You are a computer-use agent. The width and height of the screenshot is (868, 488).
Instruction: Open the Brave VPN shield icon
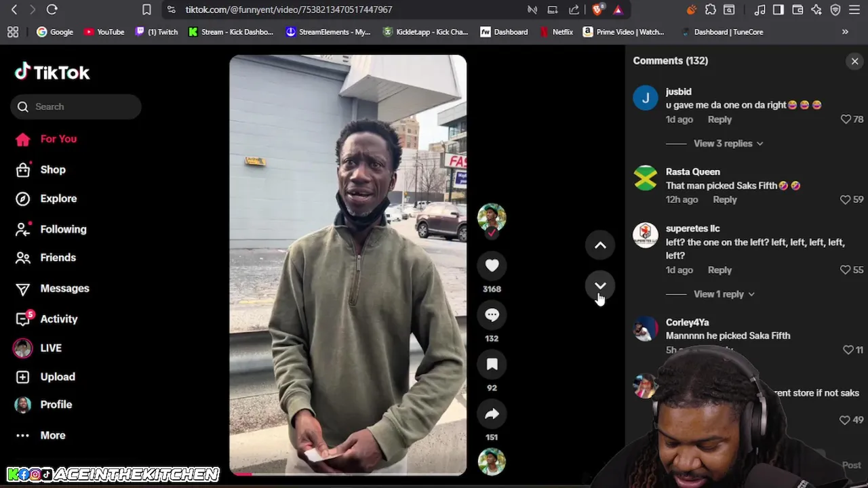coord(835,9)
